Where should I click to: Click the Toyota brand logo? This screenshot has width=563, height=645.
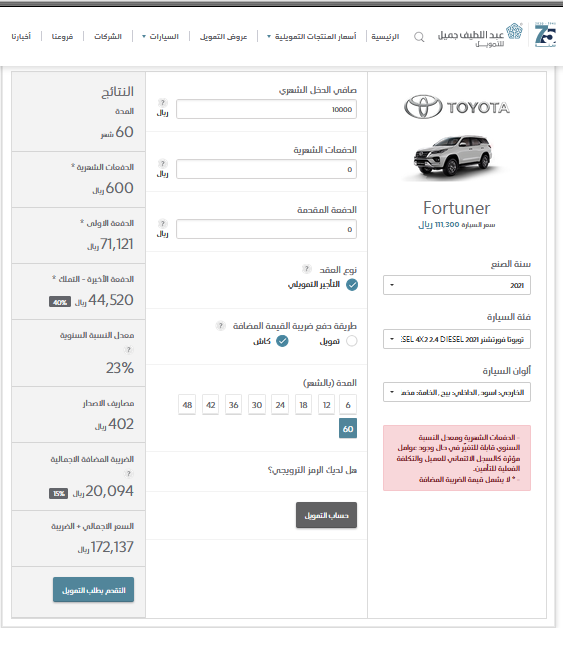[x=457, y=107]
